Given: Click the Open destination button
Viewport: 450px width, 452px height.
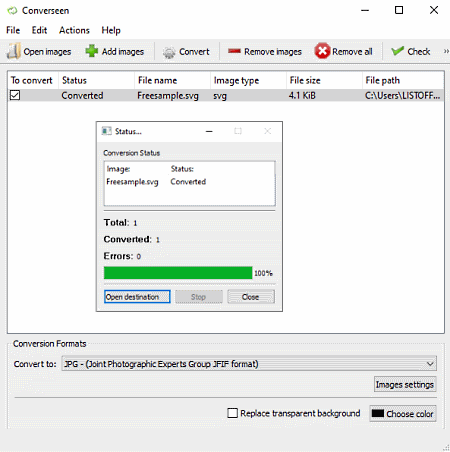Looking at the screenshot, I should coord(137,297).
